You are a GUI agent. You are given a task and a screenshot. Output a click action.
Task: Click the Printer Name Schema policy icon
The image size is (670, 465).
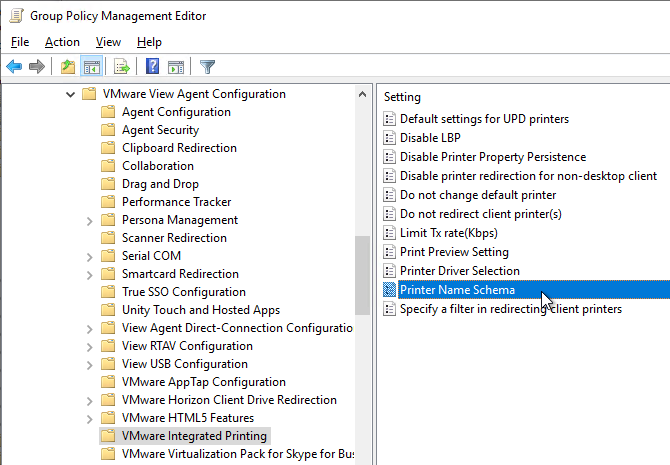tap(389, 290)
